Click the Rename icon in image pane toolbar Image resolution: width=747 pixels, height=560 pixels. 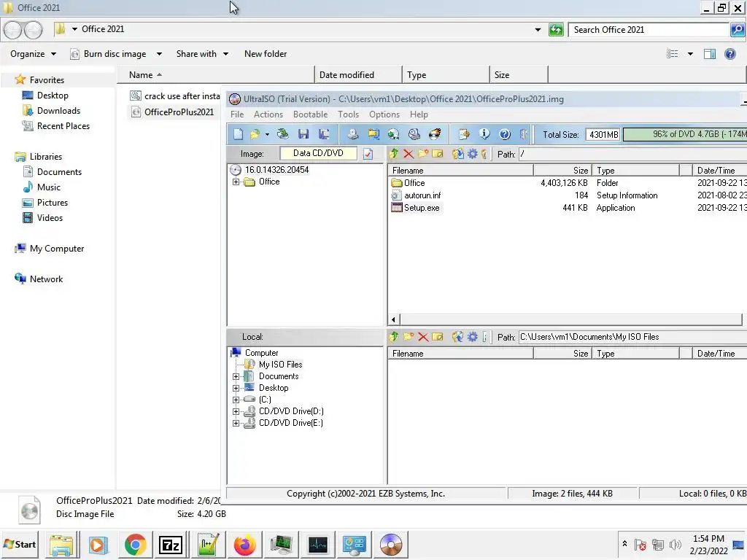coord(438,154)
